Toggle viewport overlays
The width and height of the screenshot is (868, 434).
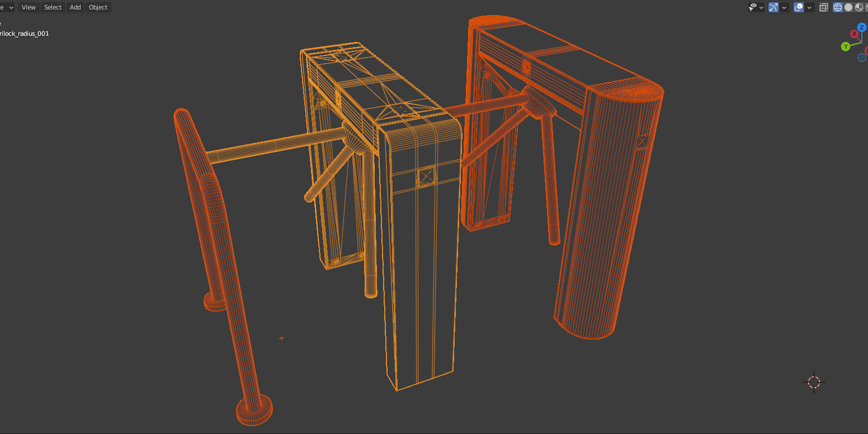pos(799,7)
